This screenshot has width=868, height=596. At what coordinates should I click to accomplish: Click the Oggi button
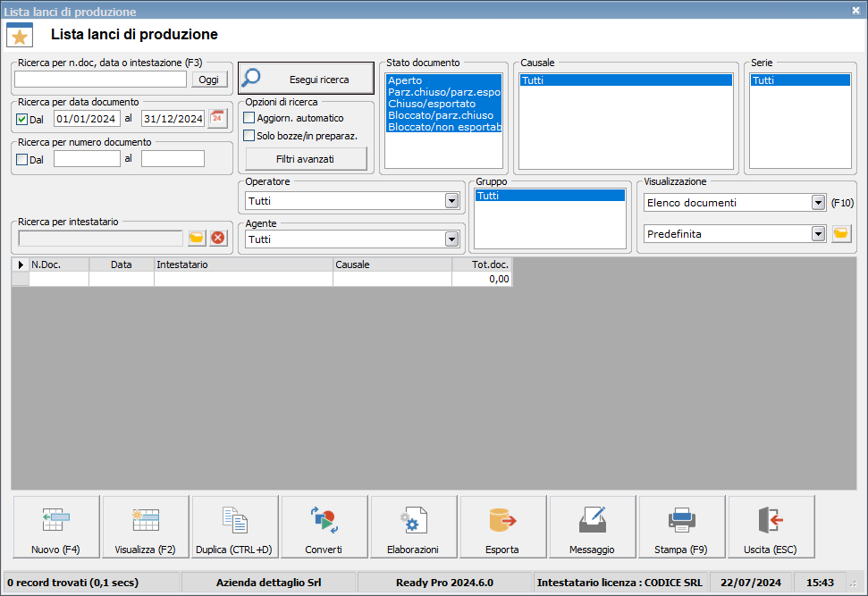pyautogui.click(x=208, y=80)
